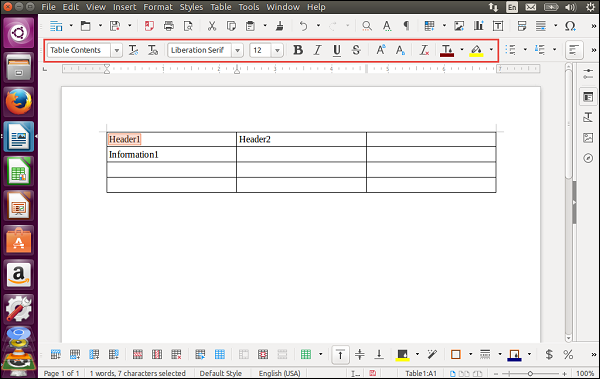The image size is (600, 379).
Task: Click the Insert Special Character omega icon
Action: (570, 26)
